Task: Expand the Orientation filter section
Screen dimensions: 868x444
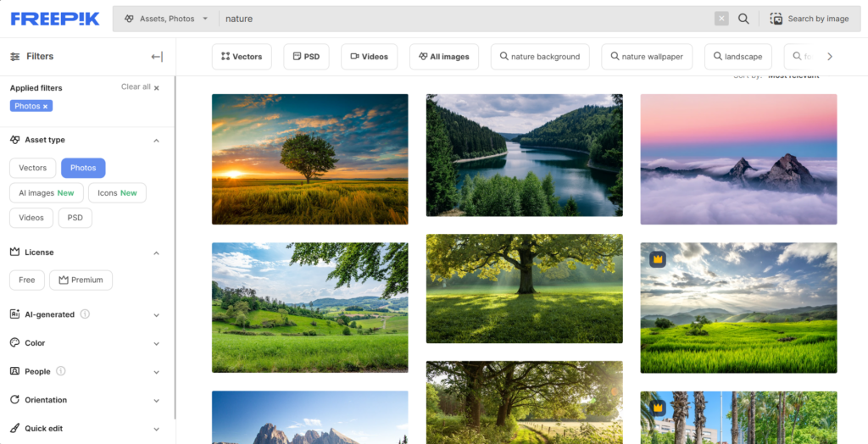Action: pyautogui.click(x=156, y=401)
